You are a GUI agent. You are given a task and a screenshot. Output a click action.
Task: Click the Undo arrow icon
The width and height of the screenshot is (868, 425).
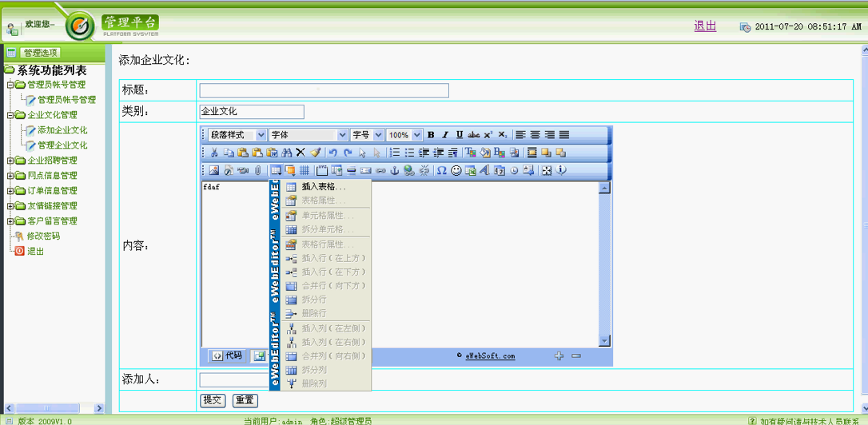pyautogui.click(x=332, y=153)
